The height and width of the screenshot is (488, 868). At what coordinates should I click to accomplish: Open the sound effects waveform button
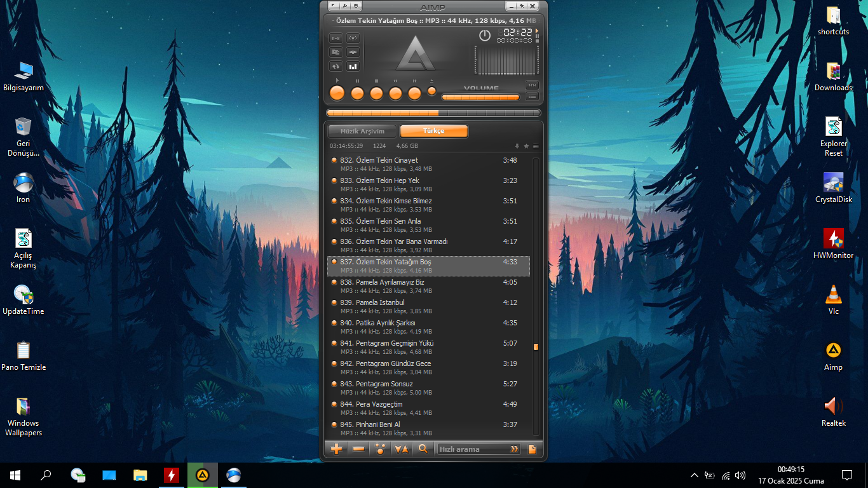(x=353, y=52)
